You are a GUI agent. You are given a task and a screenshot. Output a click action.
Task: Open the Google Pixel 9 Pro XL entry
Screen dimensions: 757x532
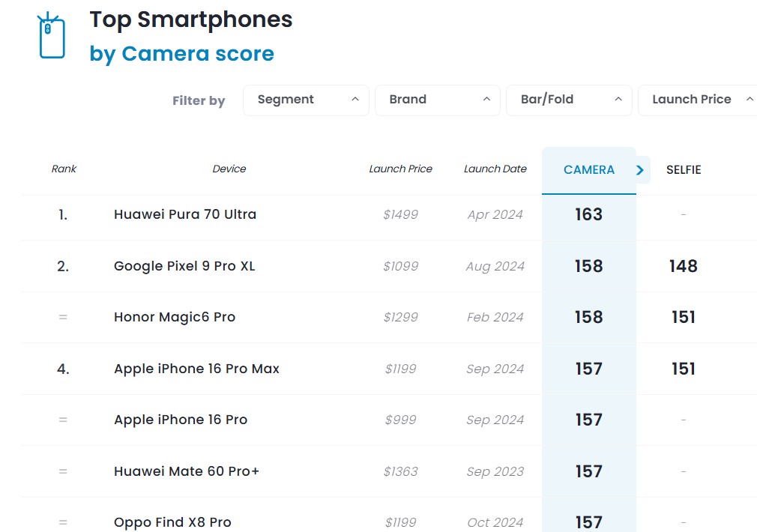[184, 266]
